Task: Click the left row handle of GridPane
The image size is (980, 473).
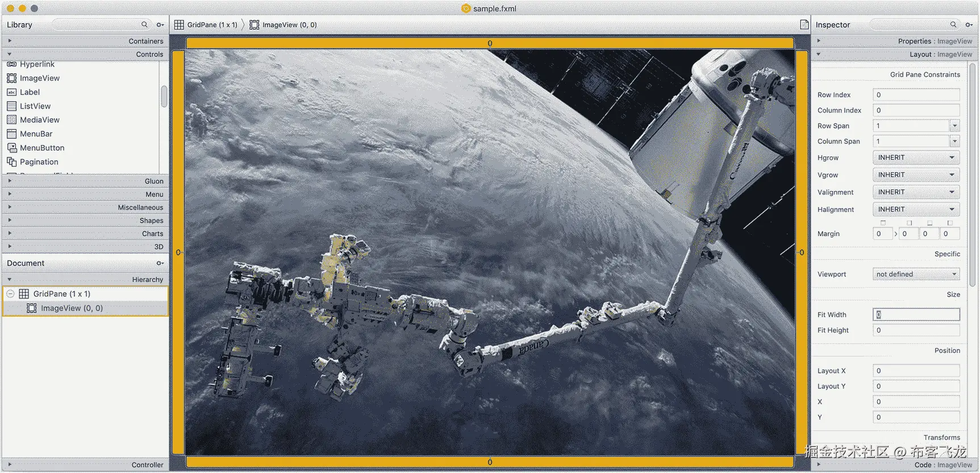Action: tap(178, 252)
